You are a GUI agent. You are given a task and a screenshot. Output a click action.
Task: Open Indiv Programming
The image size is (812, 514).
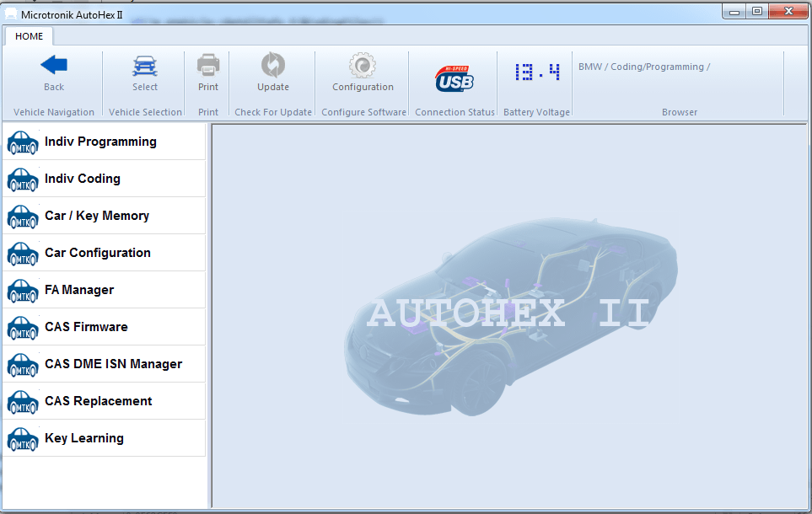click(104, 142)
